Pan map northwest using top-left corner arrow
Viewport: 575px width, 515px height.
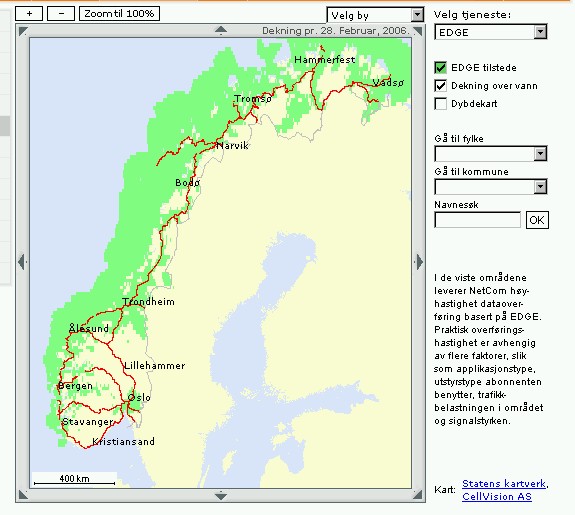23,31
